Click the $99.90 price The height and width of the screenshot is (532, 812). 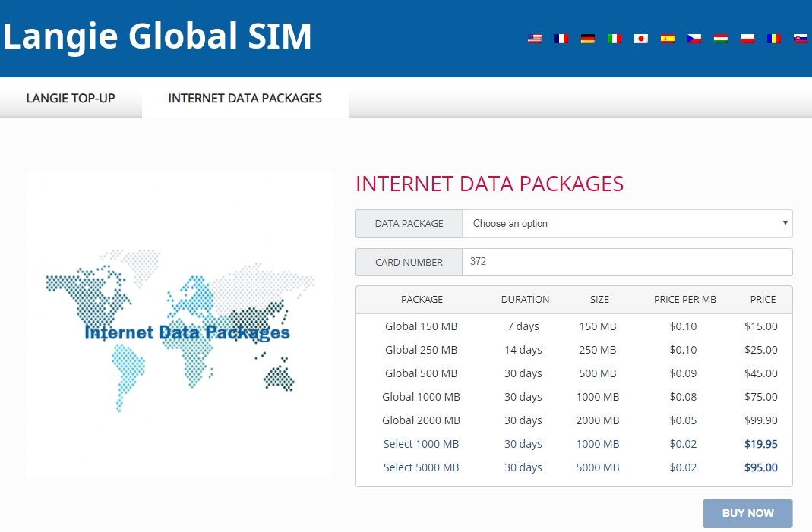tap(761, 420)
